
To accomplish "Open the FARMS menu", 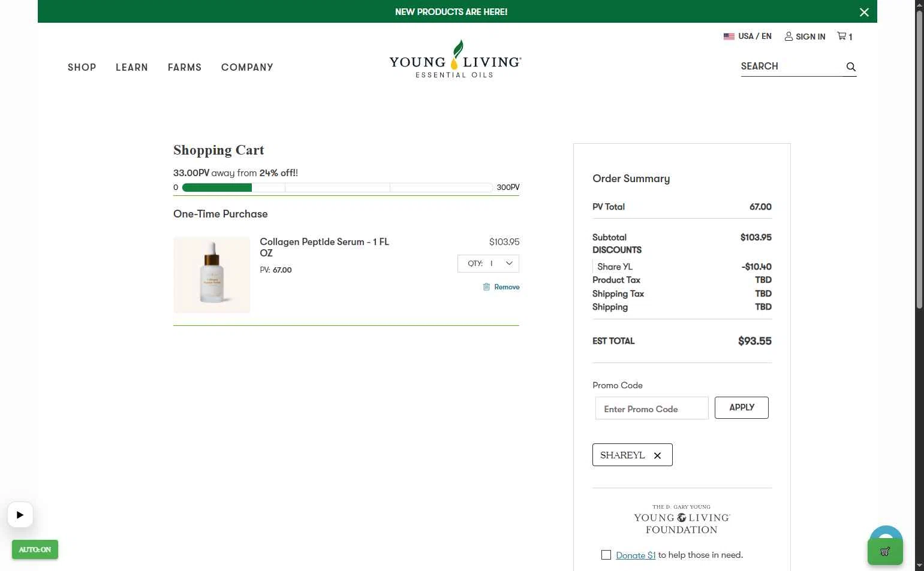I will pyautogui.click(x=185, y=67).
